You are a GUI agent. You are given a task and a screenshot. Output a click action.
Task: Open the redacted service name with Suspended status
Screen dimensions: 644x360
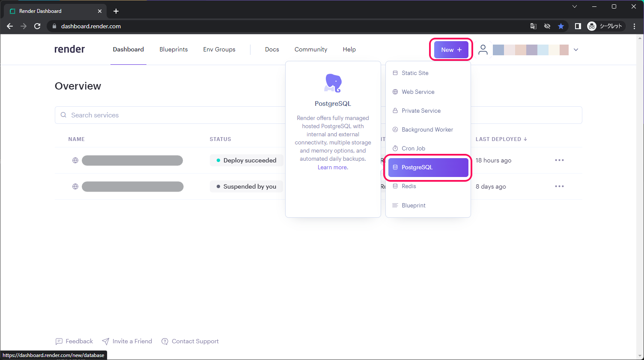pyautogui.click(x=133, y=186)
